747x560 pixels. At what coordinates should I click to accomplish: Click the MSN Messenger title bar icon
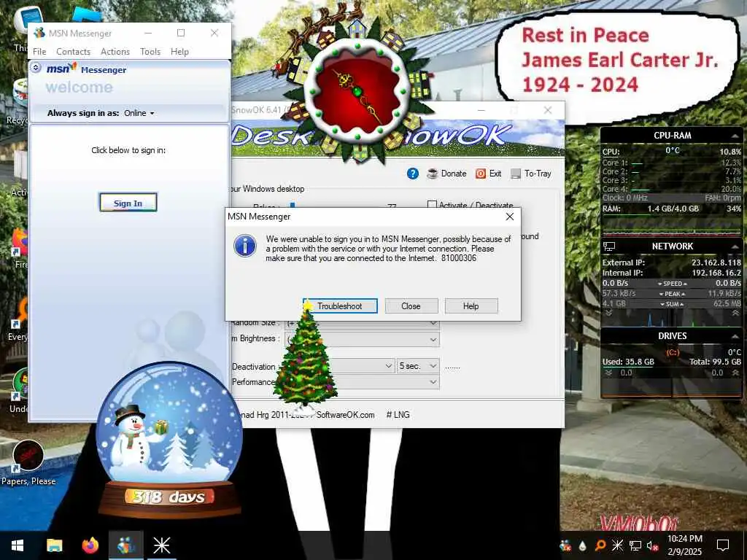39,33
